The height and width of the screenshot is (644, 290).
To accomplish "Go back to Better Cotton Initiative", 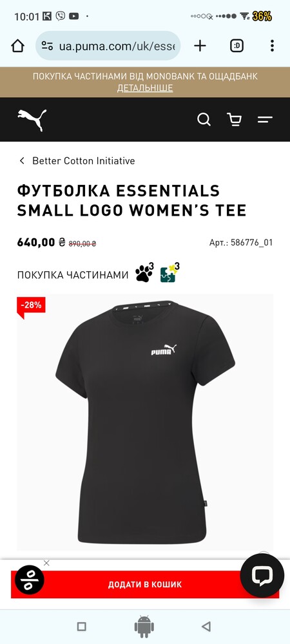I will 77,161.
